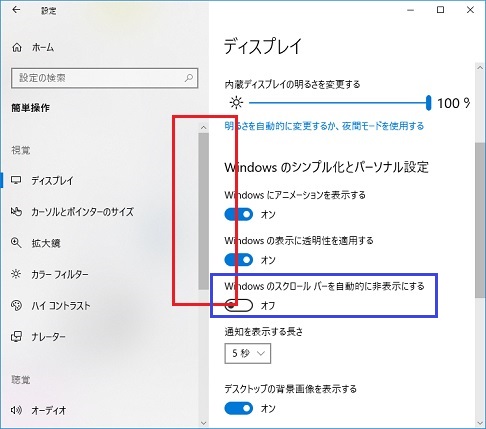The width and height of the screenshot is (486, 429).
Task: Click the 100 % brightness value
Action: 453,103
